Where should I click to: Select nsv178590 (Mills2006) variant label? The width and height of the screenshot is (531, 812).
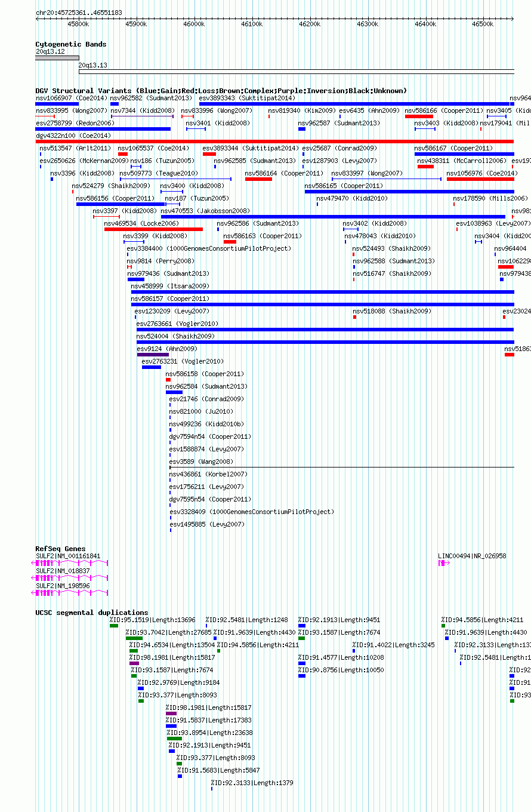coord(490,198)
